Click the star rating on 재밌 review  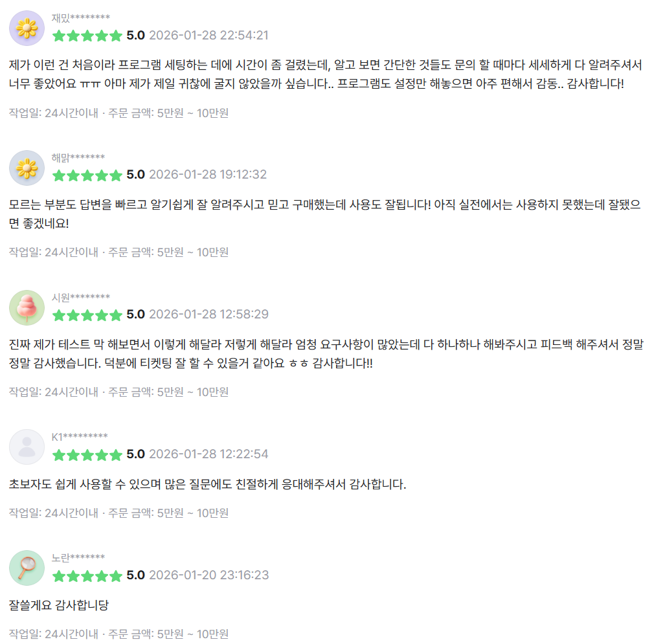(x=87, y=36)
